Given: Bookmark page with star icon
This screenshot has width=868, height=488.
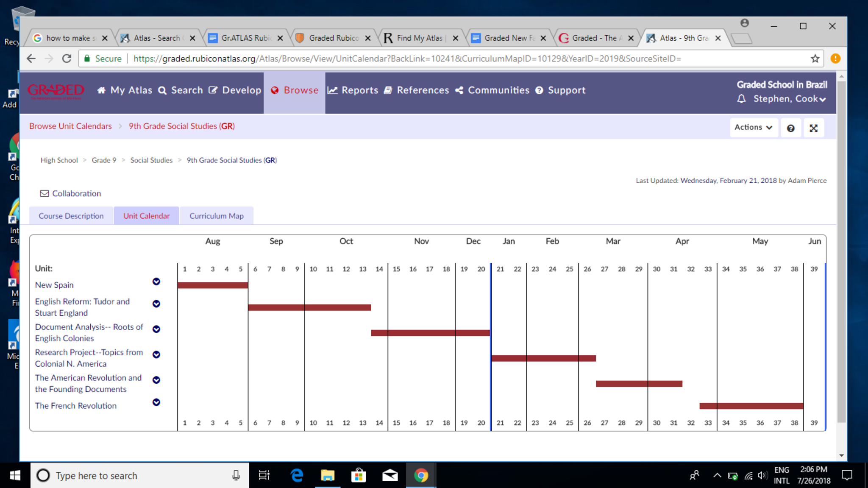Looking at the screenshot, I should point(815,59).
